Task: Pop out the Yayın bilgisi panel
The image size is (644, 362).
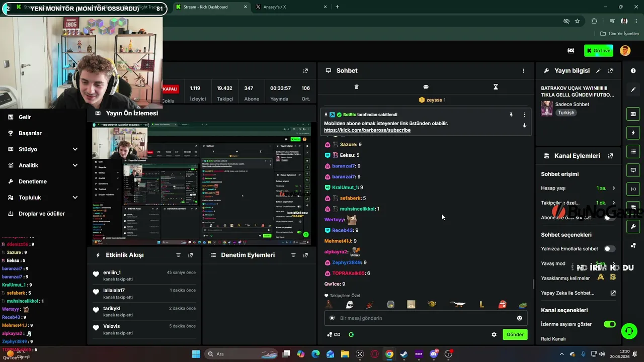Action: tap(610, 71)
